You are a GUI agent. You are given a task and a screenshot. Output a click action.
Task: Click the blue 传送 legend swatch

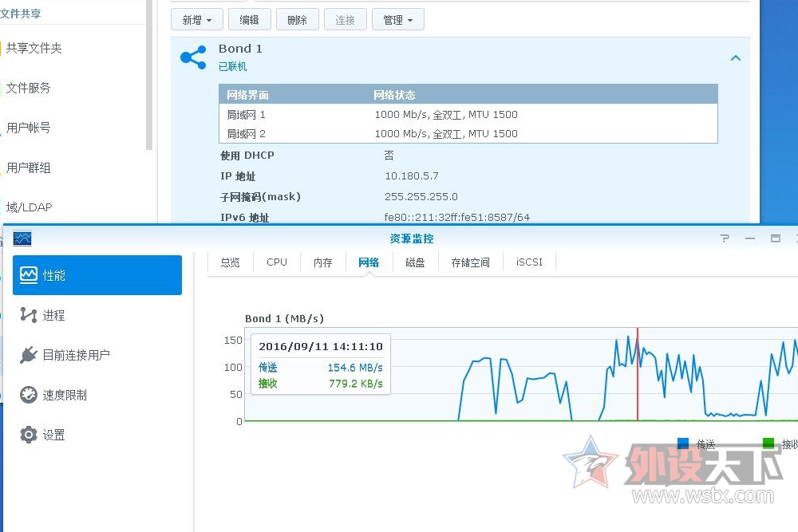[683, 443]
